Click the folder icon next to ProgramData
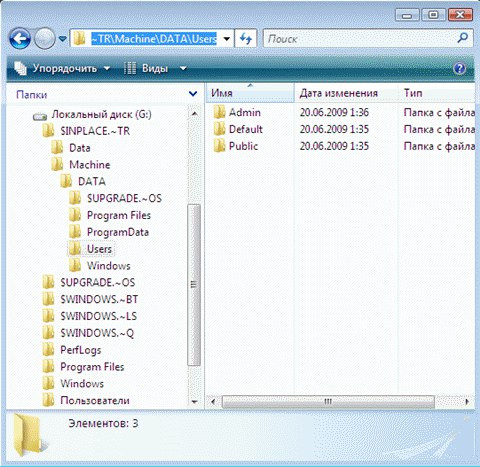Image resolution: width=480 pixels, height=467 pixels. point(75,232)
